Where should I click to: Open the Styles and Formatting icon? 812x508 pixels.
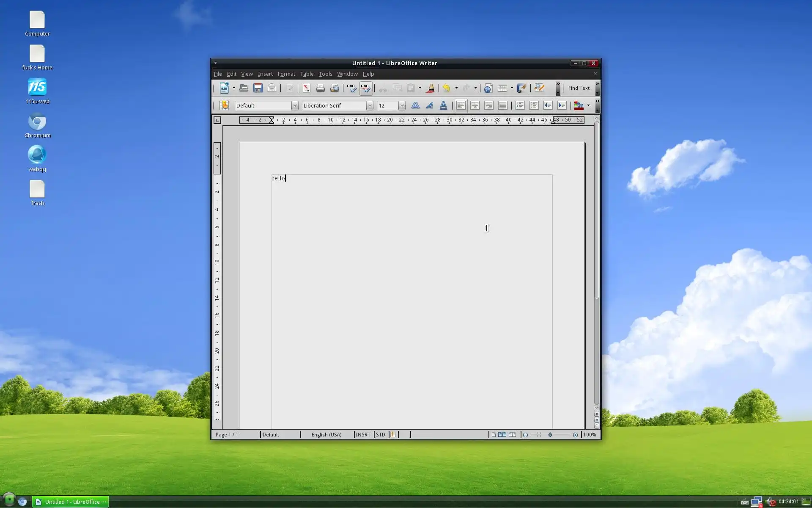click(x=224, y=105)
